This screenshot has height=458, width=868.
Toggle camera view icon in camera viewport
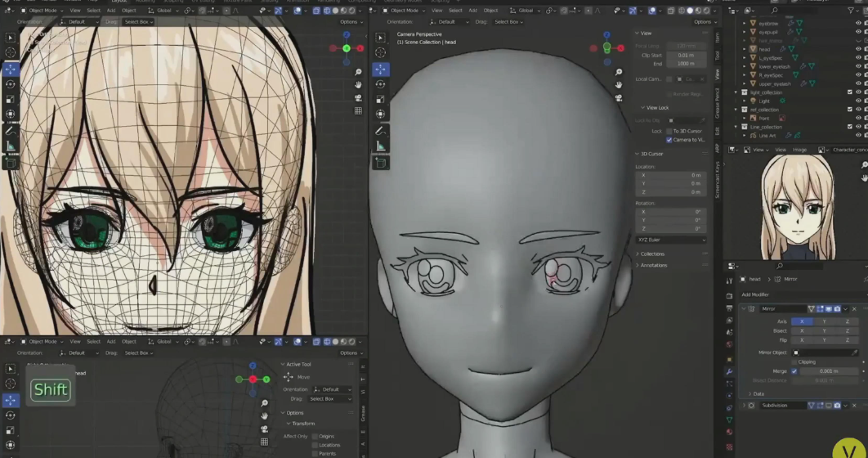pos(619,97)
